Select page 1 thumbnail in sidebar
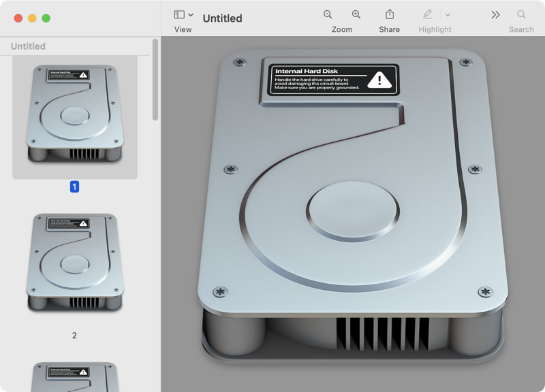This screenshot has width=545, height=392. pyautogui.click(x=75, y=114)
